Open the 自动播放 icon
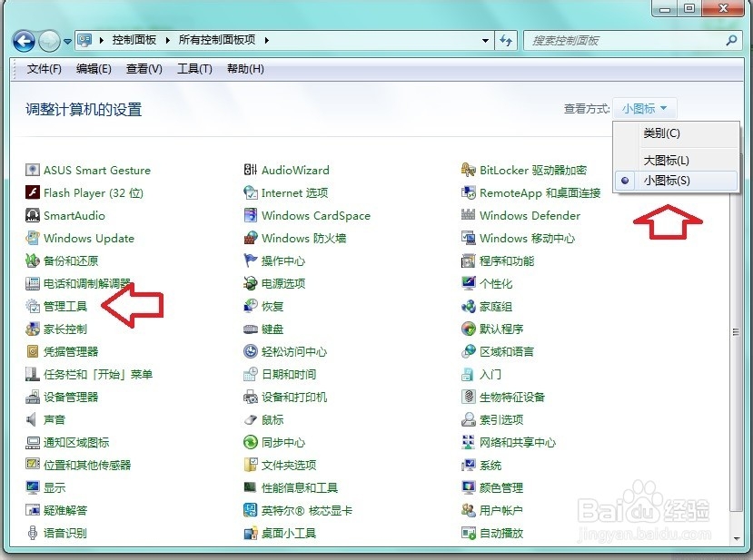This screenshot has height=560, width=753. pyautogui.click(x=468, y=533)
